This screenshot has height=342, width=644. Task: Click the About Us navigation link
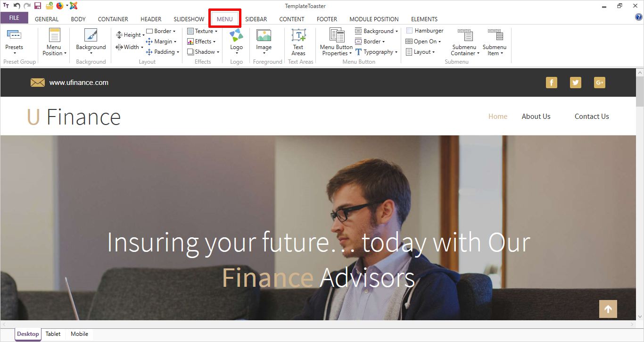click(x=536, y=117)
